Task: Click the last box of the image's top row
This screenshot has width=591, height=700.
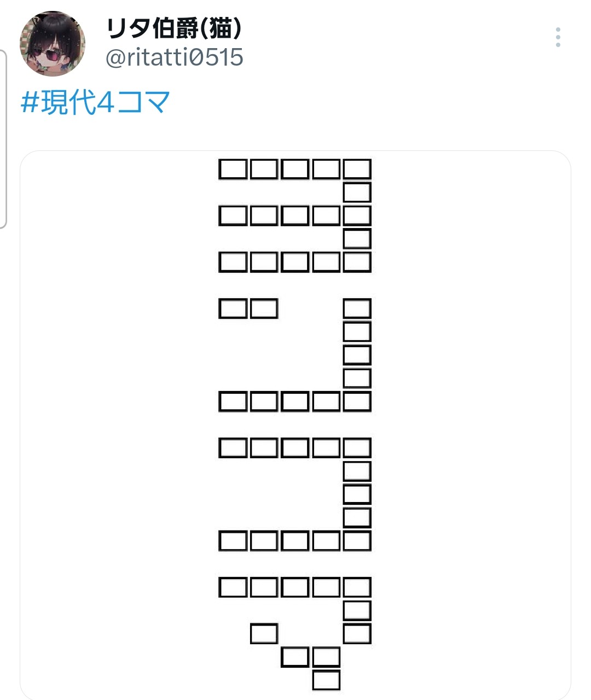Action: pos(357,169)
